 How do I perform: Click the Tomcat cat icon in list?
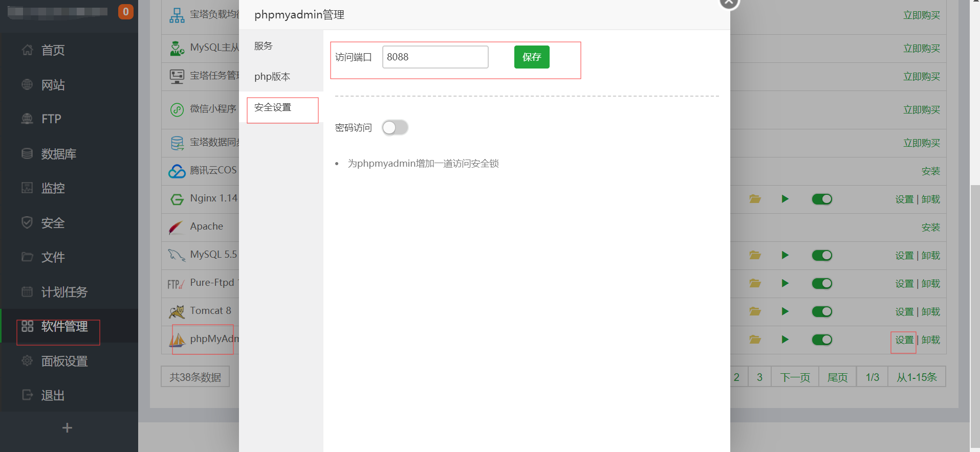177,311
